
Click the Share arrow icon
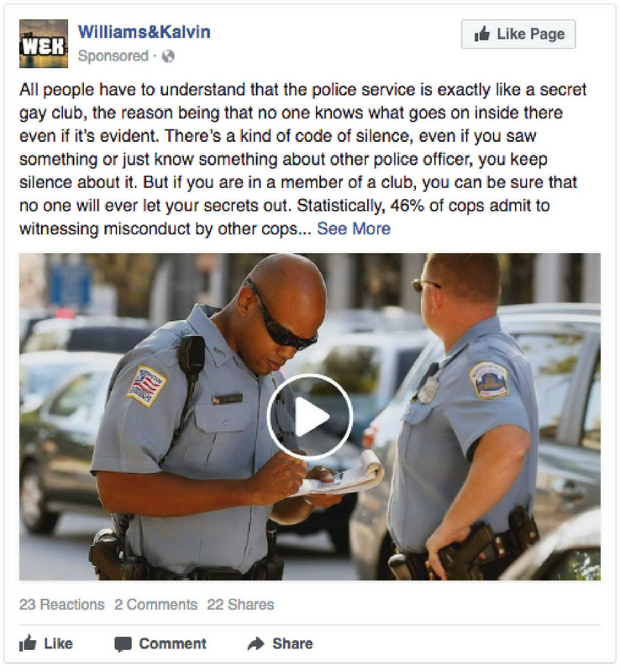pyautogui.click(x=256, y=643)
